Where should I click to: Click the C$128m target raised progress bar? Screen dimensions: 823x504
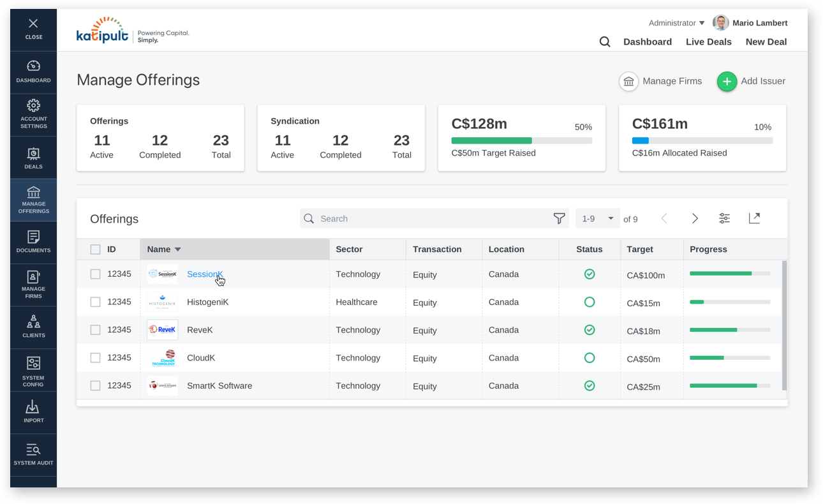(x=521, y=140)
